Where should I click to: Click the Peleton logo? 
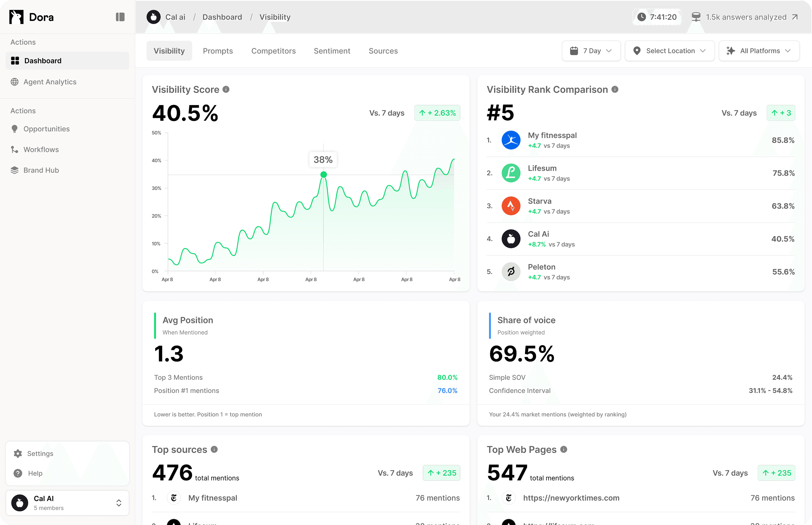(x=511, y=272)
